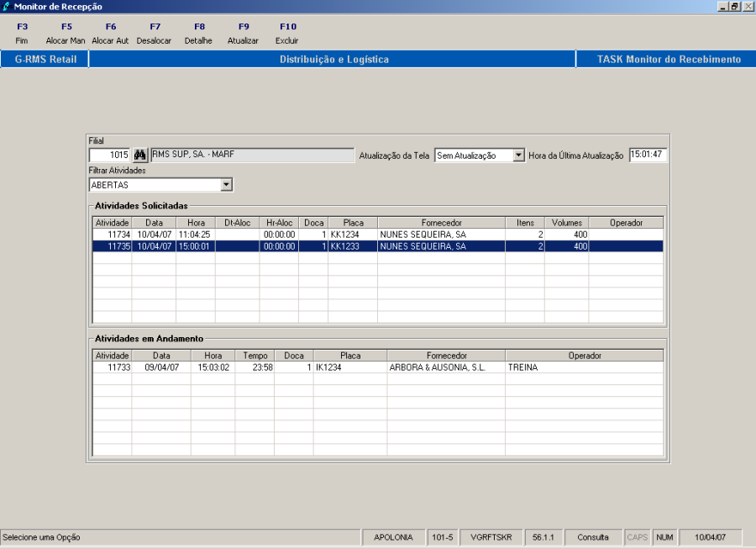Click date 09/04/07 cell
The height and width of the screenshot is (549, 756).
[161, 367]
